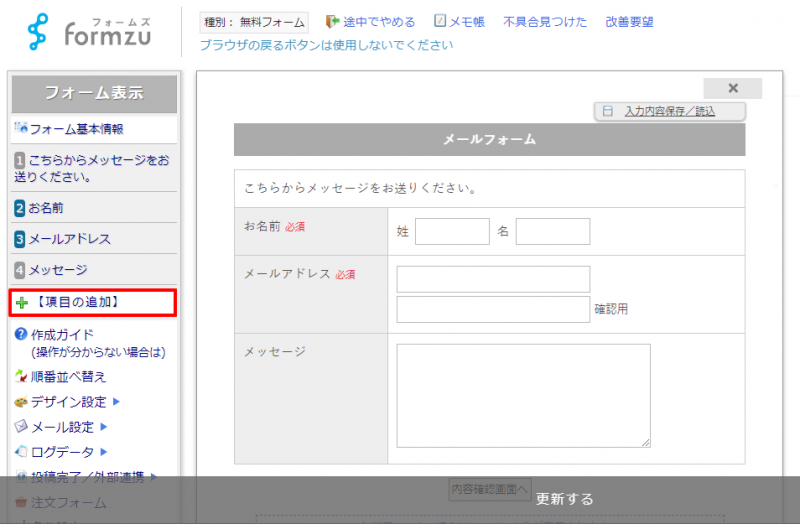This screenshot has width=800, height=524.
Task: Click the ログデータ icon
Action: pyautogui.click(x=21, y=452)
